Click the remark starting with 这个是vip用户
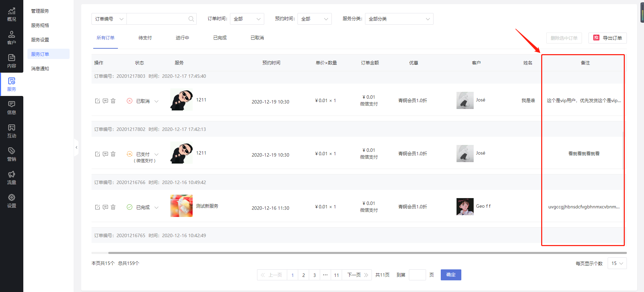This screenshot has height=292, width=644. [584, 100]
